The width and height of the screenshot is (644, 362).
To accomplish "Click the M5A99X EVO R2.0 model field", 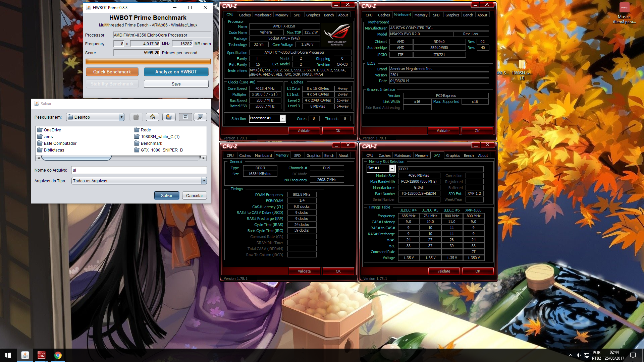I will pos(421,34).
